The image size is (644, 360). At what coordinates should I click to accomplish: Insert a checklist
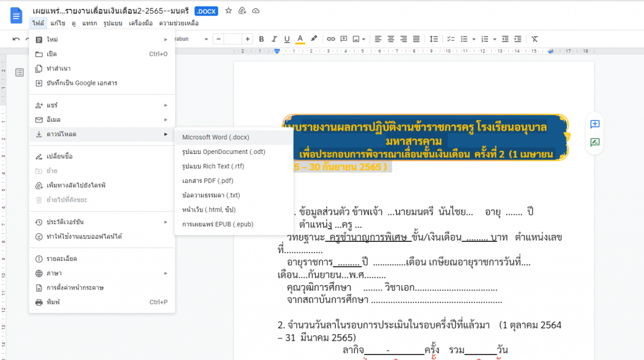(450, 39)
